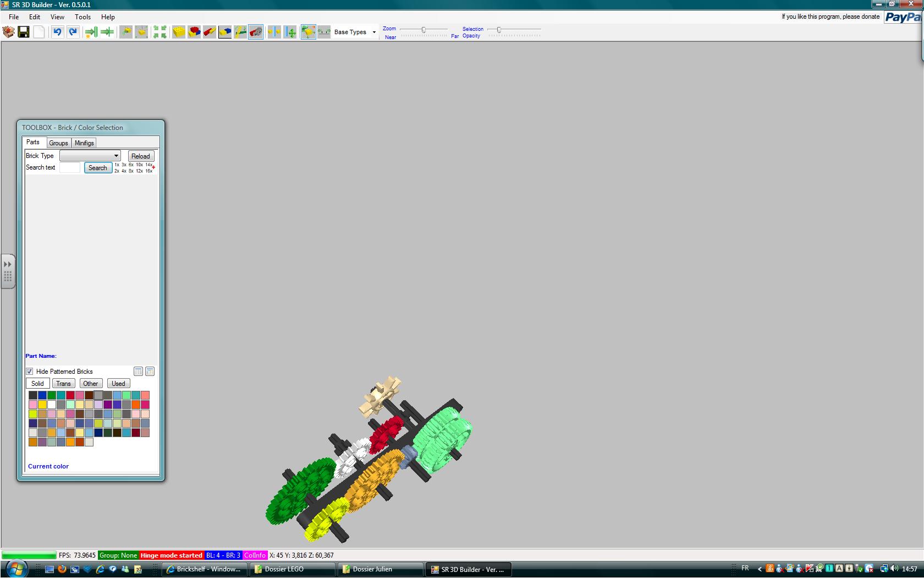Image resolution: width=924 pixels, height=578 pixels.
Task: Open Brickshelf window from the taskbar
Action: (x=204, y=569)
